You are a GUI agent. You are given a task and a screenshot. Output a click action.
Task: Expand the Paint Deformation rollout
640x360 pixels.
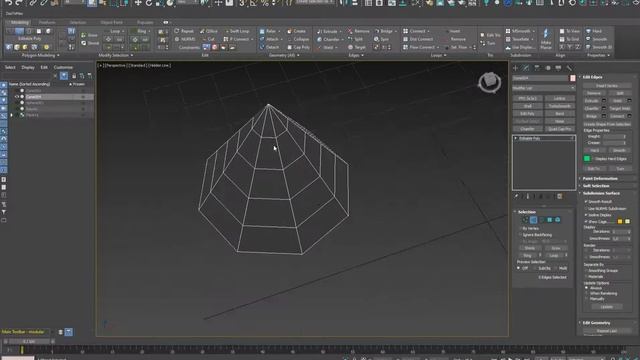[607, 178]
